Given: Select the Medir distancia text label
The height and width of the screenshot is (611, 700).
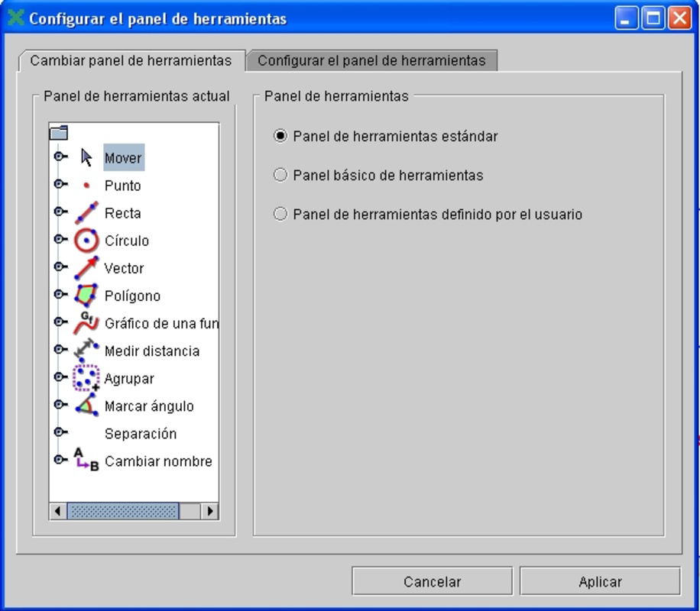Looking at the screenshot, I should (x=152, y=351).
